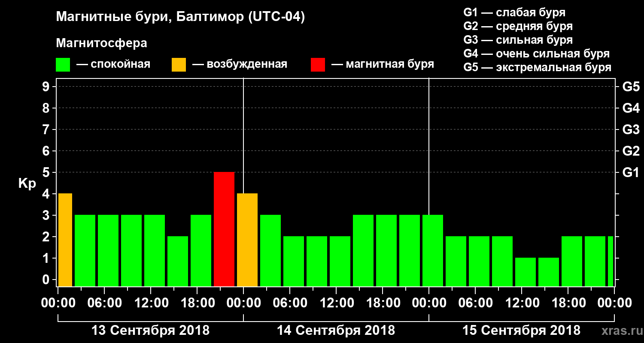Click the '— возбужденная' legend label
This screenshot has height=343, width=644.
(x=240, y=64)
